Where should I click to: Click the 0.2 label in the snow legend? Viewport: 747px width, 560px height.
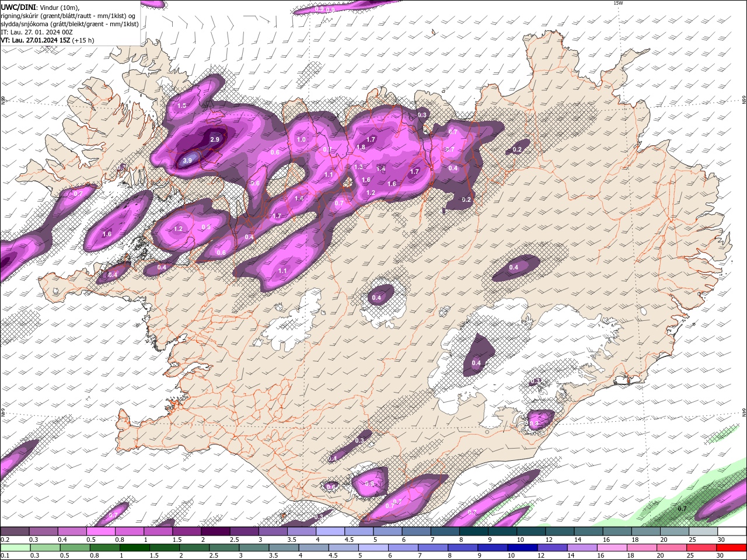tap(5, 539)
